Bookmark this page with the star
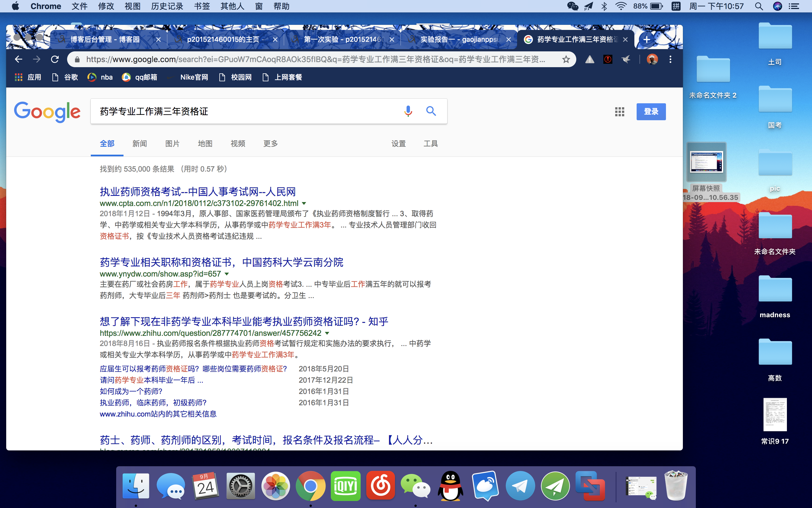 click(566, 60)
